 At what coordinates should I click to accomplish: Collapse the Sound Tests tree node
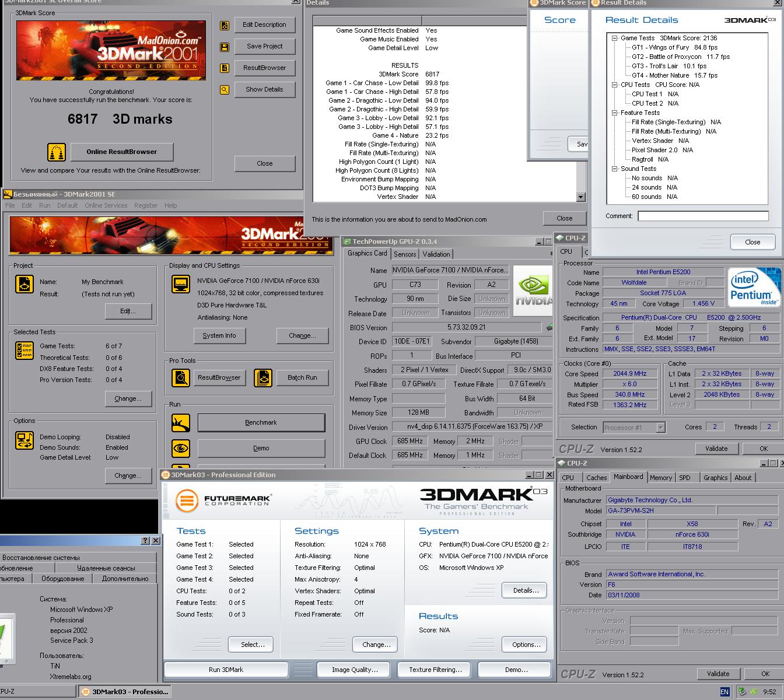click(615, 169)
